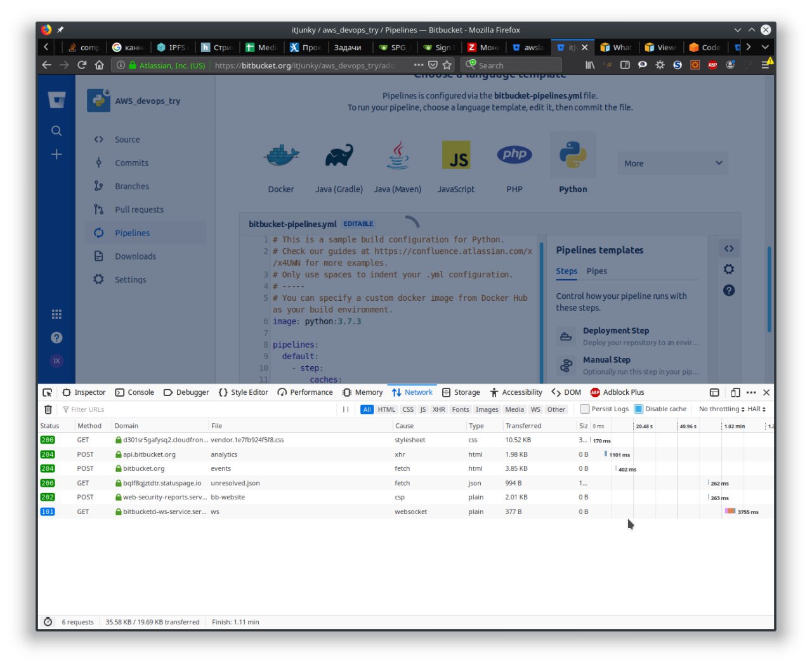
Task: Select the PHP template icon
Action: (514, 154)
